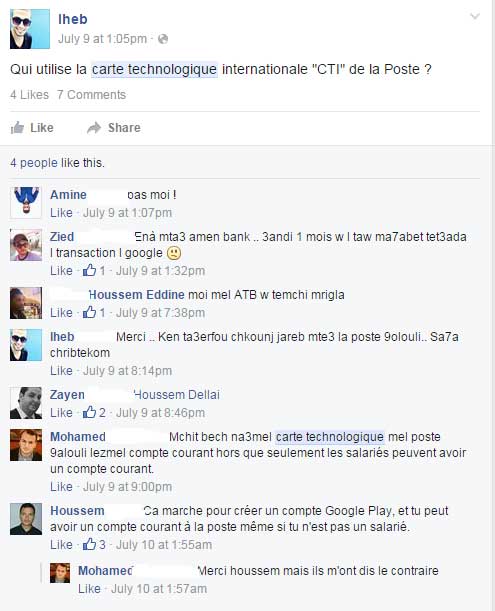Image resolution: width=495 pixels, height=611 pixels.
Task: Like Mohamed's comment posted at 9:00pm
Action: click(x=61, y=487)
